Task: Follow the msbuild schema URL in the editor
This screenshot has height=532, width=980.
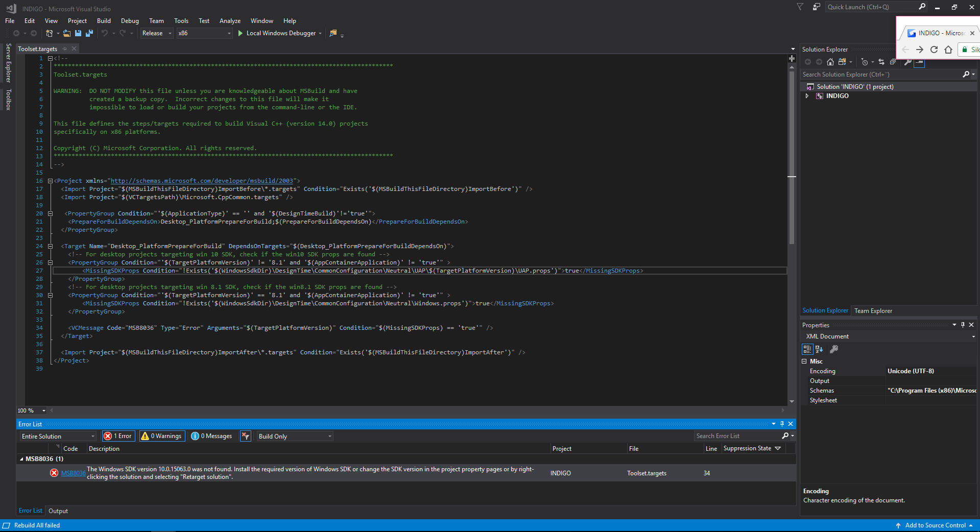Action: [x=202, y=181]
